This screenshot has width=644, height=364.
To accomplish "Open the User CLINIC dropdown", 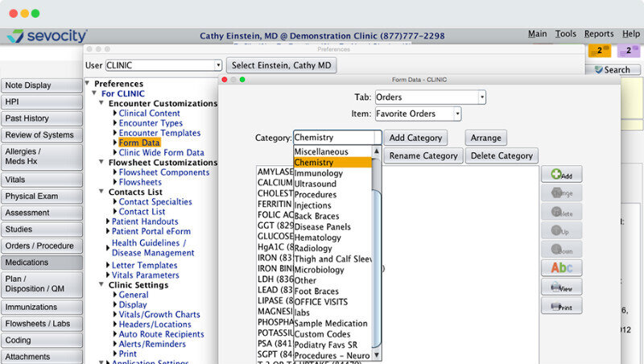I will point(217,65).
